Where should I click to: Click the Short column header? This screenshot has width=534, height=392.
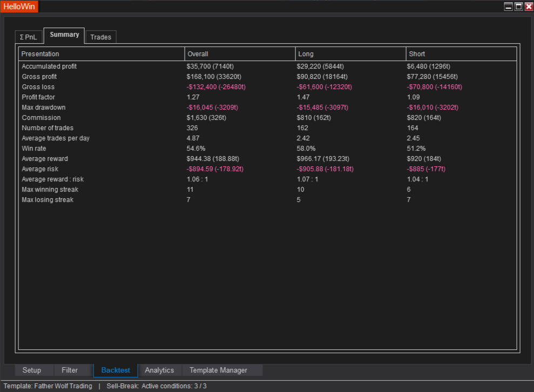point(417,54)
